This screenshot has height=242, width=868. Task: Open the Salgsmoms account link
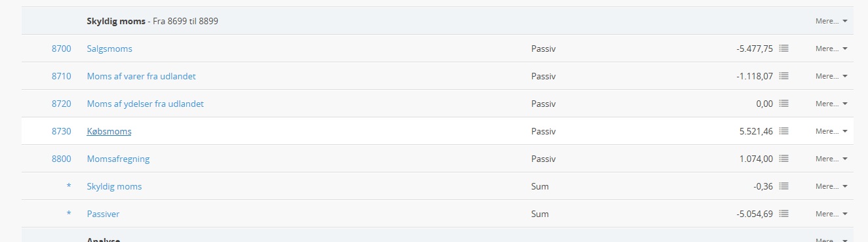[x=109, y=49]
